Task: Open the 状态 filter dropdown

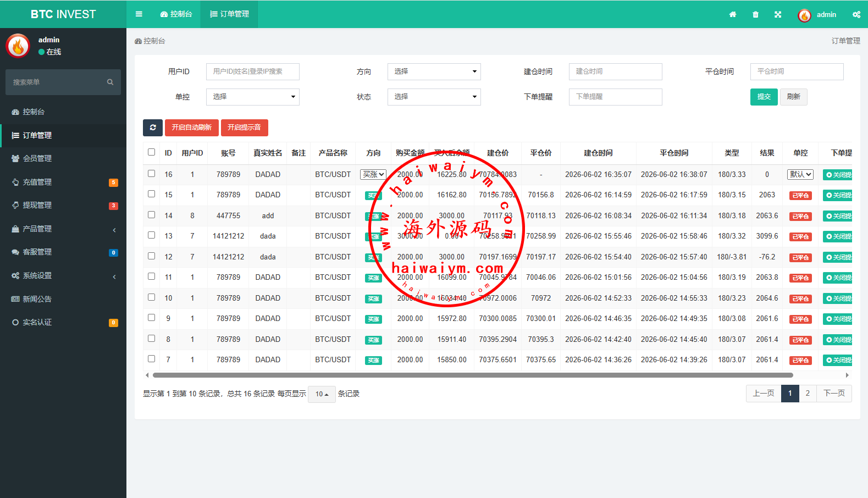Action: tap(434, 97)
